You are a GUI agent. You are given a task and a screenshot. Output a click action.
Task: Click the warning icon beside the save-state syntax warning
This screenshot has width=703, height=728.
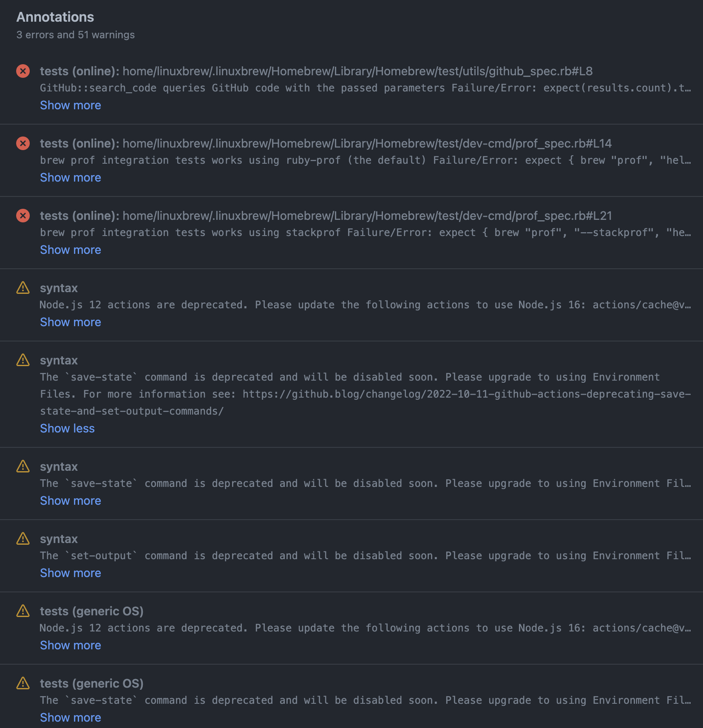point(23,360)
